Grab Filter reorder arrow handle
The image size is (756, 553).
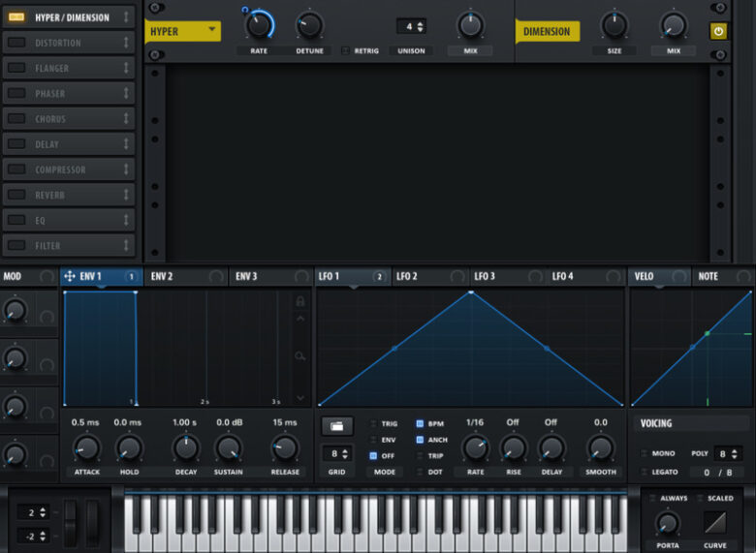pos(126,245)
